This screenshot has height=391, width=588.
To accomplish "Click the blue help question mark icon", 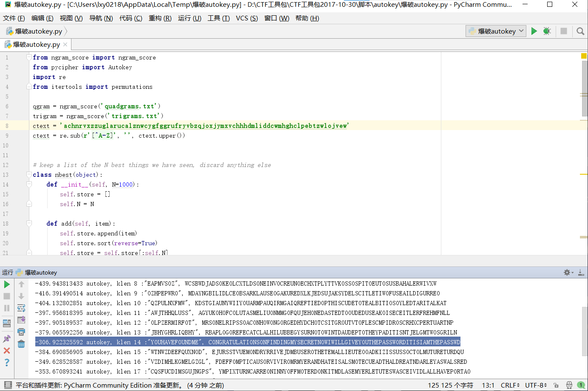I will (x=7, y=363).
